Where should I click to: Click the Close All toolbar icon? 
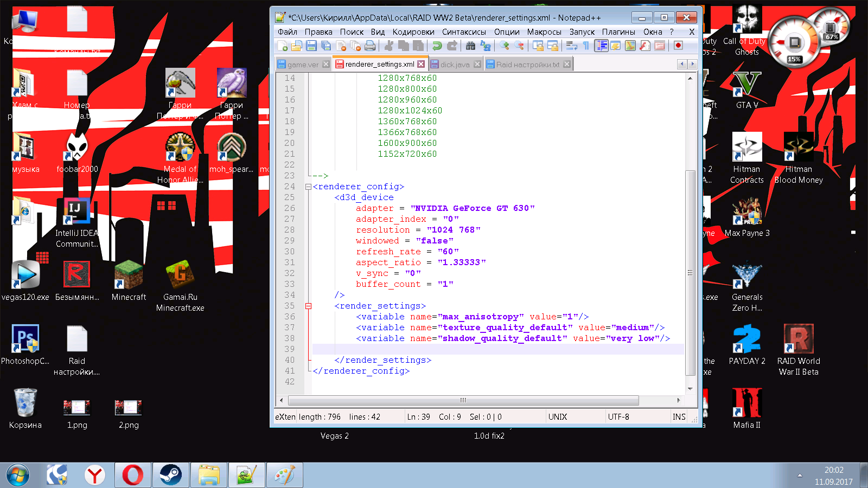click(x=356, y=46)
